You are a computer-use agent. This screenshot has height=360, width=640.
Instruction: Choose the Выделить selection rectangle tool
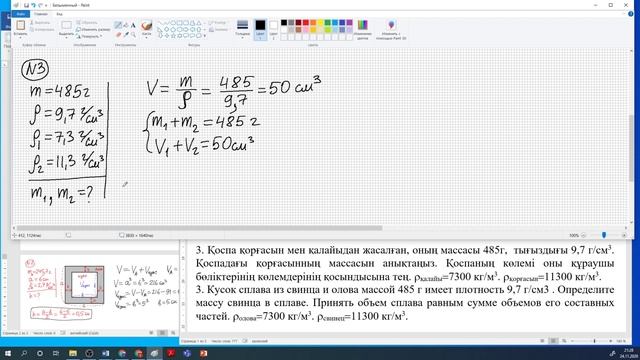(67, 25)
